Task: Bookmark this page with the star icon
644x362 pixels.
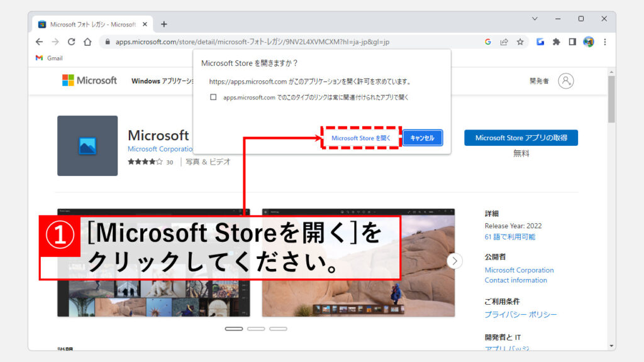Action: click(520, 42)
